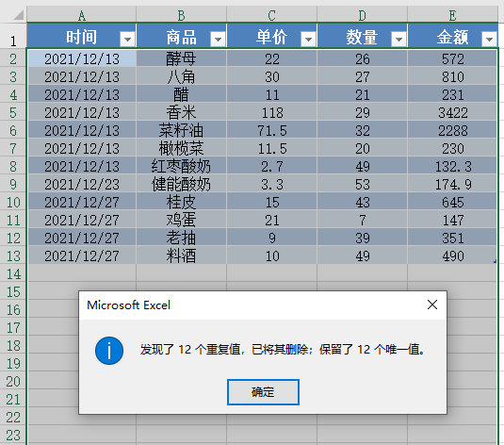504x445 pixels.
Task: Click the select-all corner triangle
Action: pyautogui.click(x=18, y=15)
